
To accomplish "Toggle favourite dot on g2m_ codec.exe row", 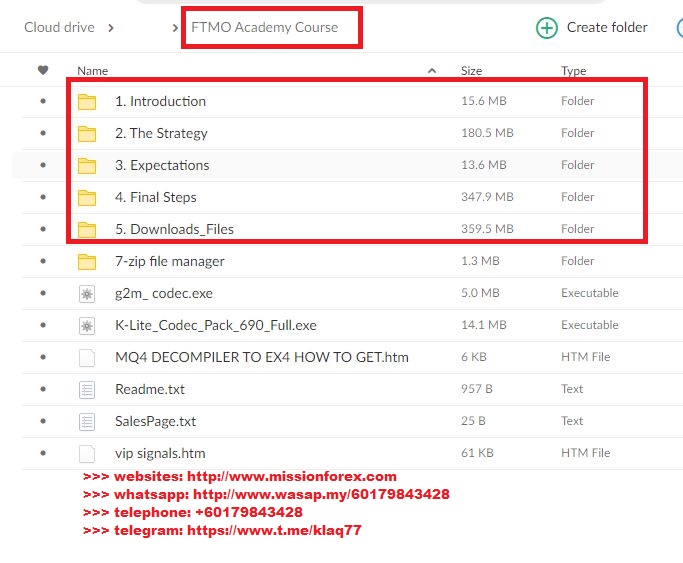I will click(43, 293).
